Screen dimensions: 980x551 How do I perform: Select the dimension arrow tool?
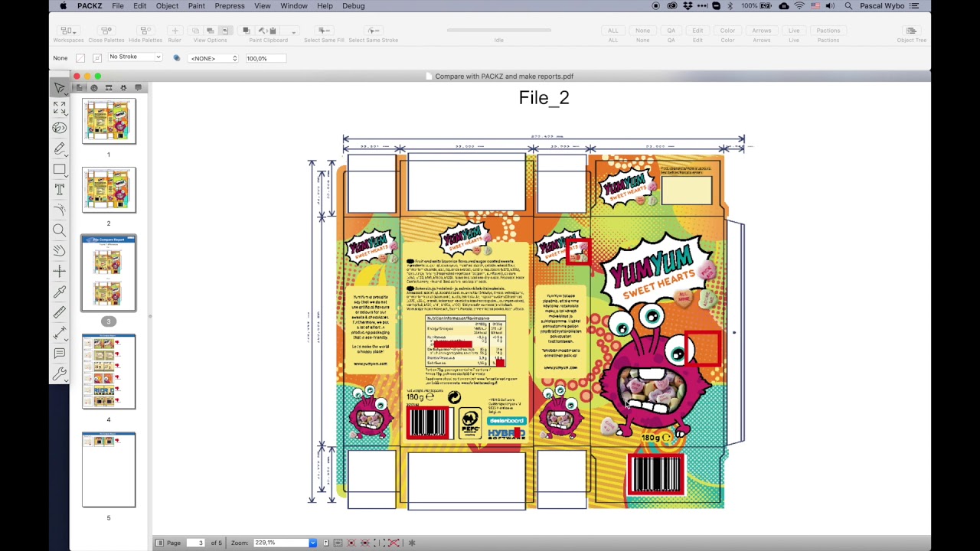click(x=60, y=332)
